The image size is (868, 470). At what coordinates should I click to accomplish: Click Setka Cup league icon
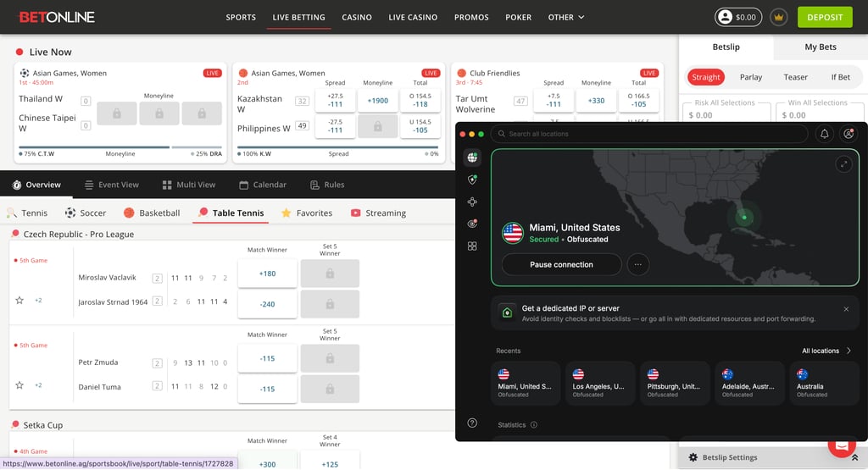pyautogui.click(x=15, y=424)
